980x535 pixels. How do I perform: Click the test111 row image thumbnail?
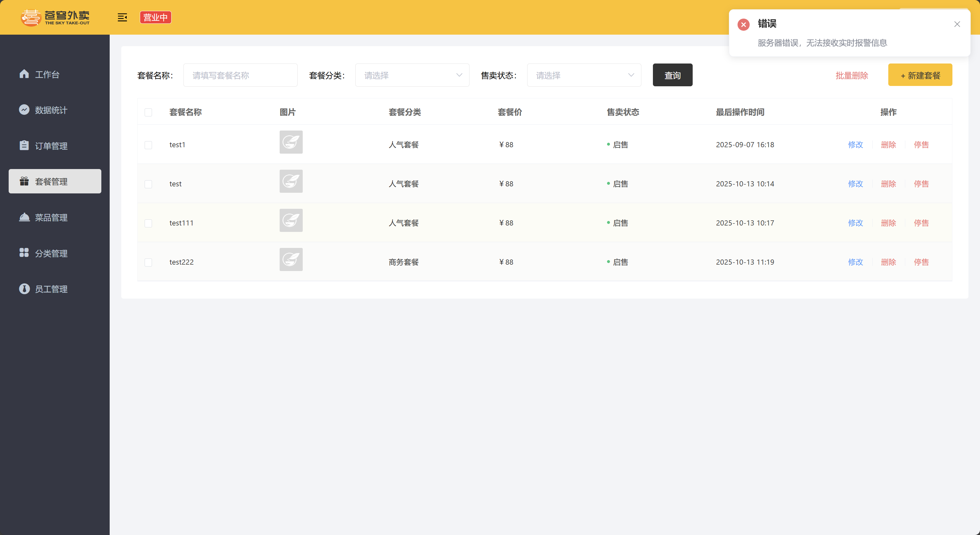click(x=291, y=220)
